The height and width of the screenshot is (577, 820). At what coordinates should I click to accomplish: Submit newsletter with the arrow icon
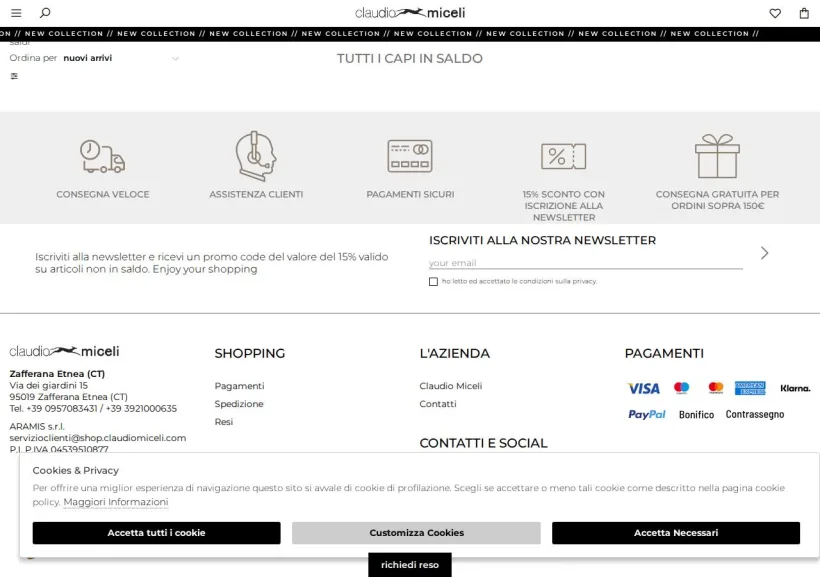tap(765, 253)
